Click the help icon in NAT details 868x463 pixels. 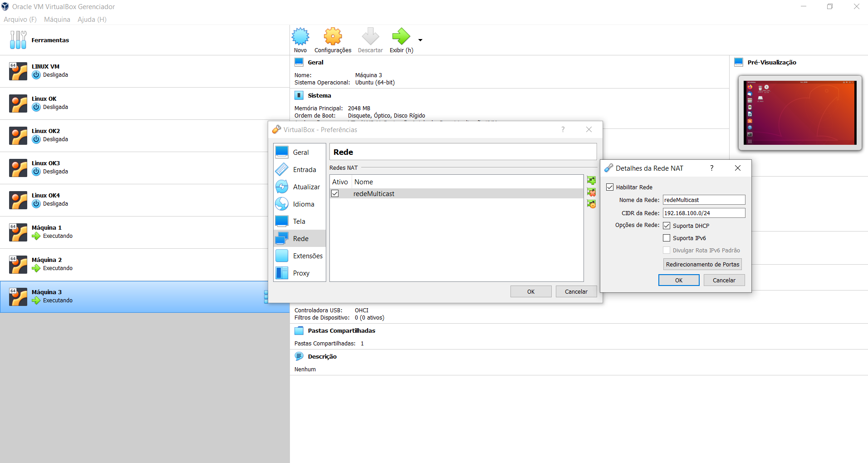point(712,168)
